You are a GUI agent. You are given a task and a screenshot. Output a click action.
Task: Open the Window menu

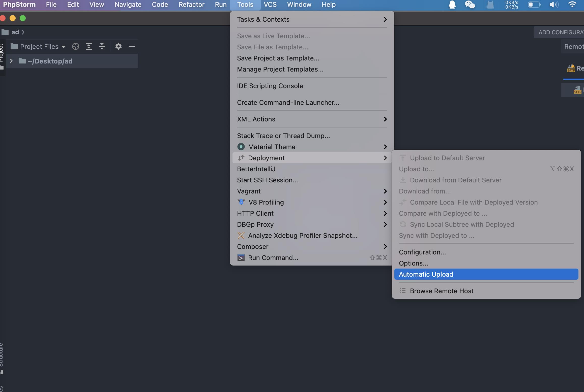pos(299,5)
